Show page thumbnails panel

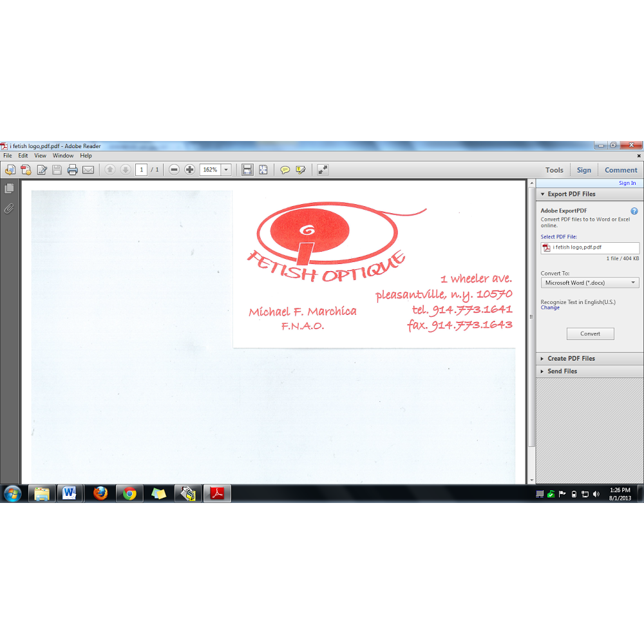click(9, 189)
